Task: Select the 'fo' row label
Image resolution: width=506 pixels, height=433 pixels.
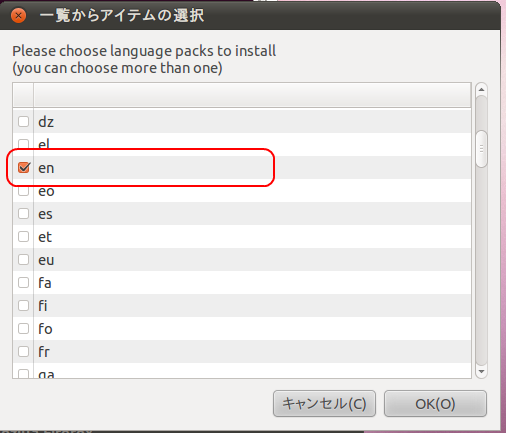Action: [45, 329]
